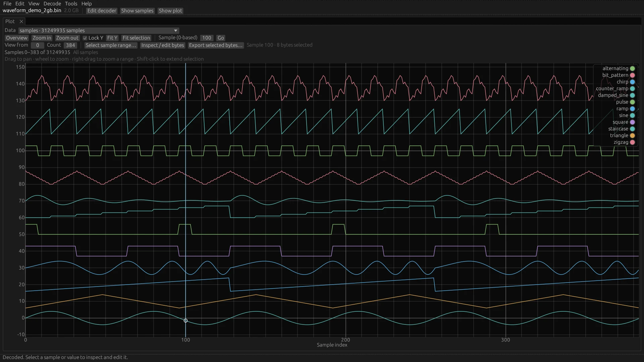Toggle staircase series color dot in legend

click(x=632, y=129)
